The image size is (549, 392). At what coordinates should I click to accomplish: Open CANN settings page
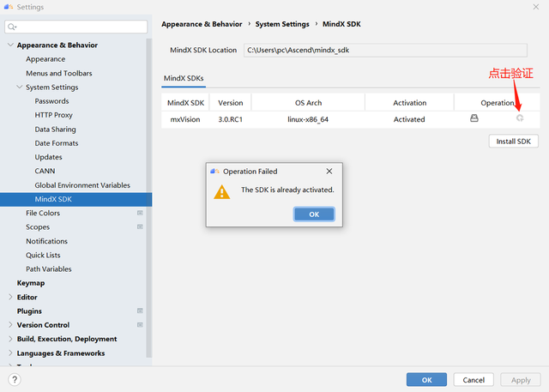pos(45,172)
